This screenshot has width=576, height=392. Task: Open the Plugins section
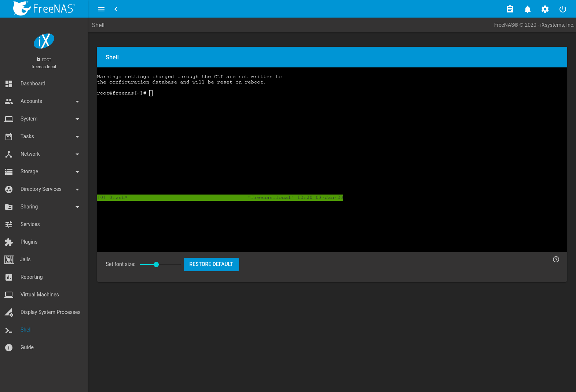pyautogui.click(x=29, y=242)
